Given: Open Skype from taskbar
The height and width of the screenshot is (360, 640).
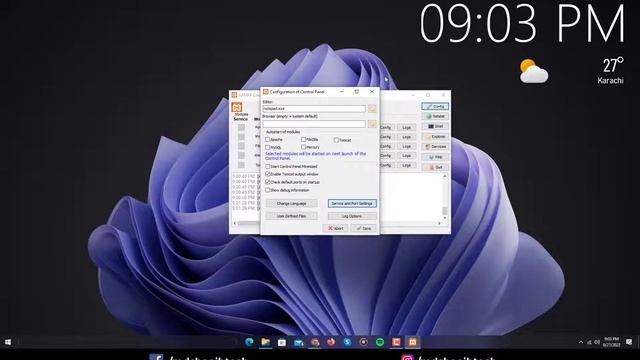Looking at the screenshot, I should click(x=347, y=342).
